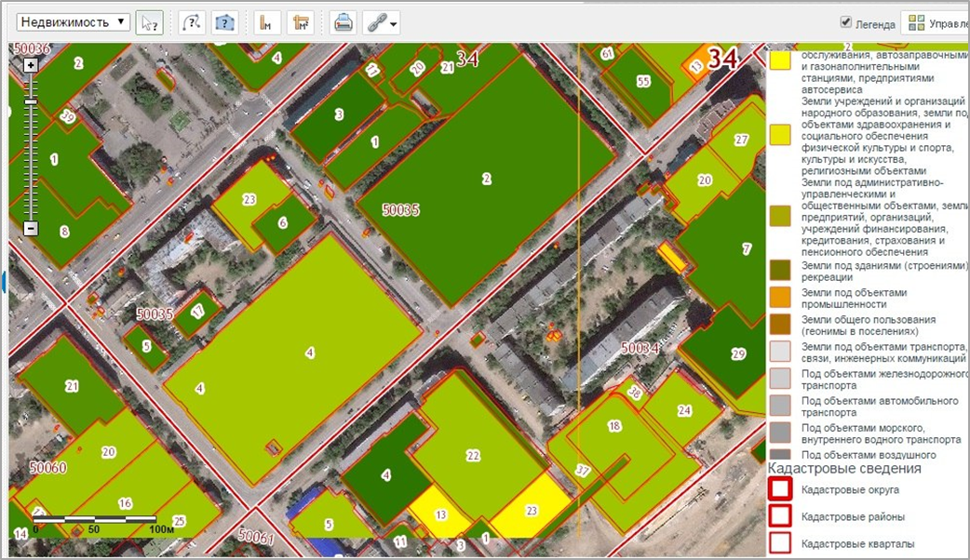
Task: Click parcel number 38 on the map
Action: (635, 392)
